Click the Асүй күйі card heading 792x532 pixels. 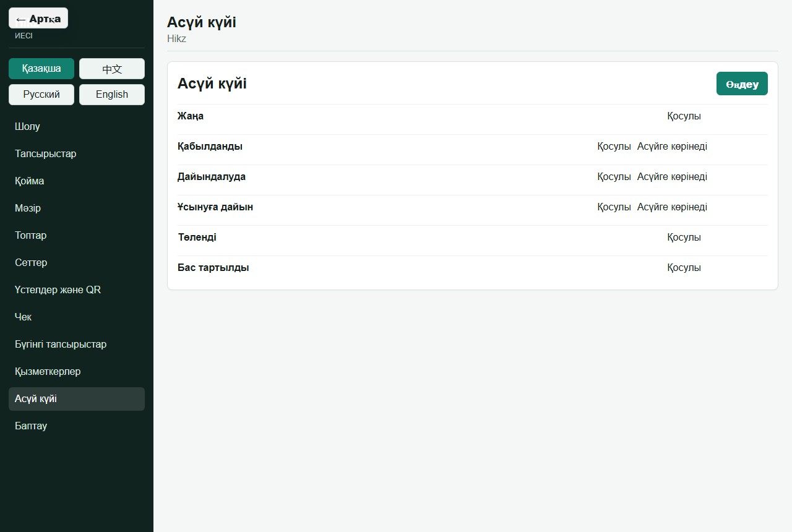pyautogui.click(x=212, y=84)
